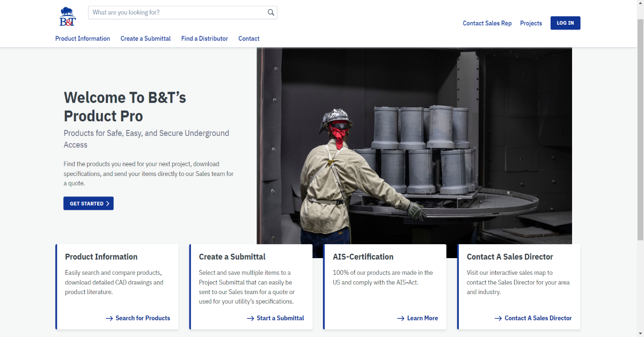644x337 pixels.
Task: Click the arrow icon beside Learn More
Action: pyautogui.click(x=400, y=318)
